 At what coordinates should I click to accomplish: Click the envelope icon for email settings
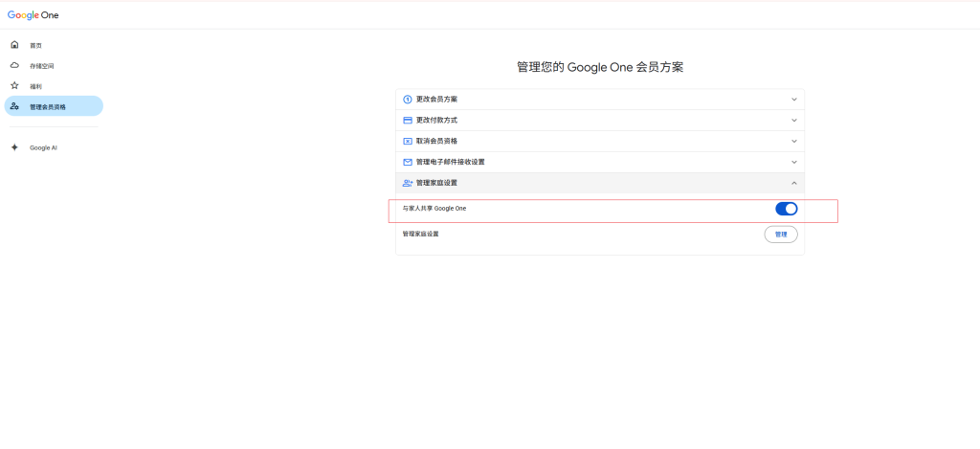408,162
